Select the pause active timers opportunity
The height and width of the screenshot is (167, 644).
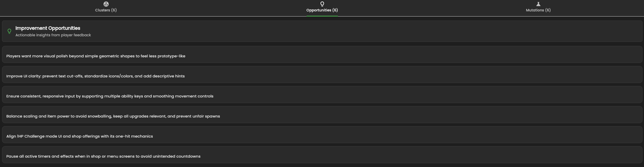click(103, 156)
